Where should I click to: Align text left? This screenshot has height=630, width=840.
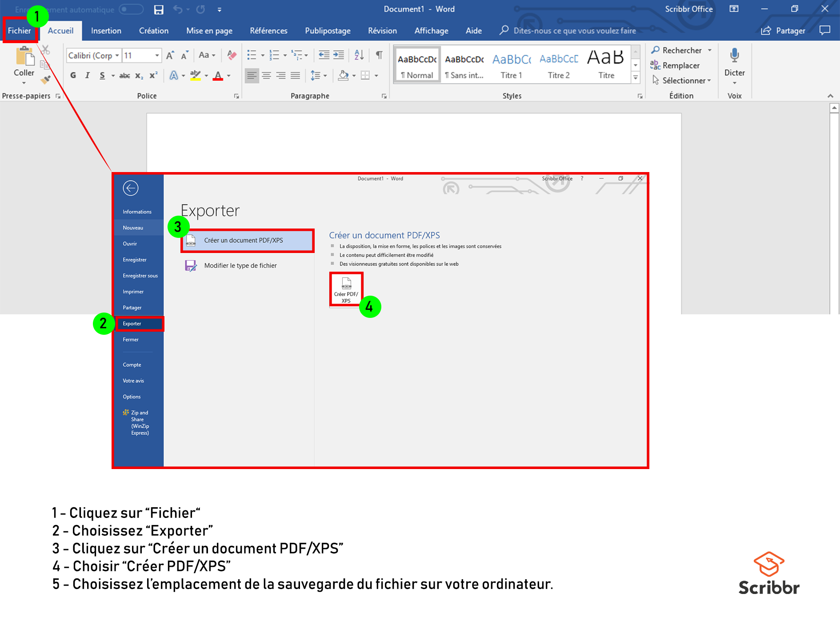click(252, 76)
